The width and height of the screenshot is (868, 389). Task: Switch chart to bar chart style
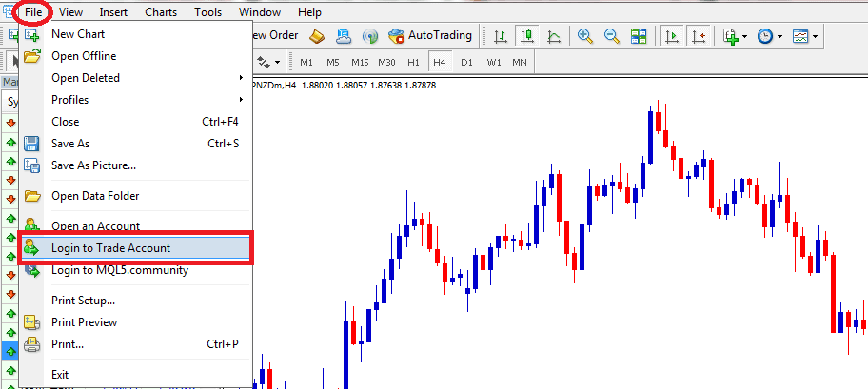tap(501, 36)
